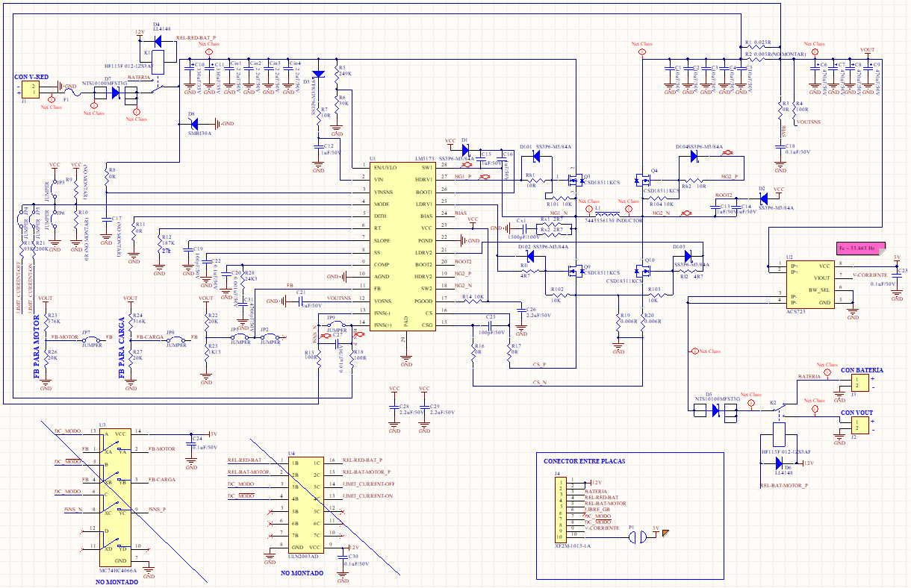Click the R2 0.005R(NO MONTAR) label
The height and width of the screenshot is (588, 911).
776,54
